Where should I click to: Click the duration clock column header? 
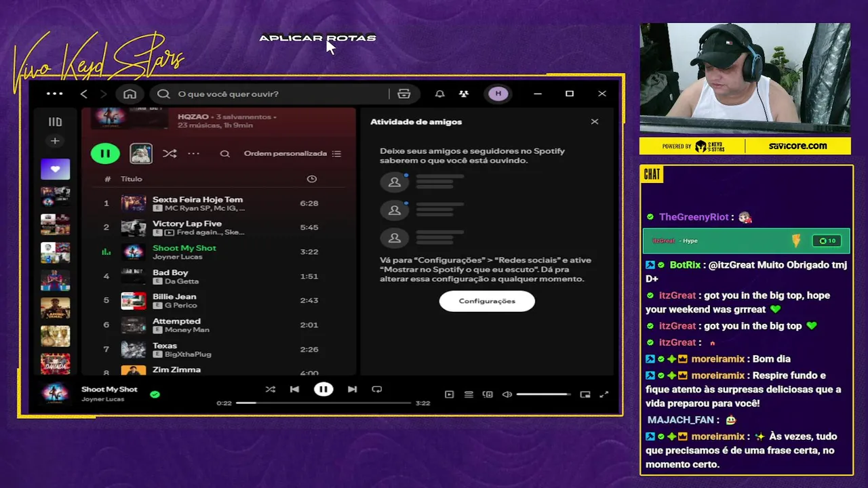pyautogui.click(x=311, y=179)
